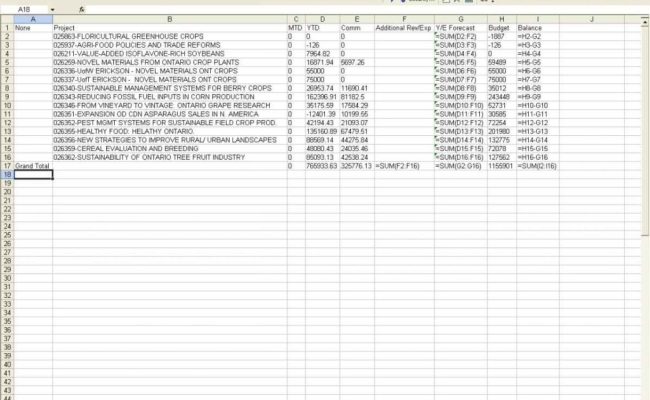
Task: Click the Comm value 67479.51
Action: click(357, 131)
